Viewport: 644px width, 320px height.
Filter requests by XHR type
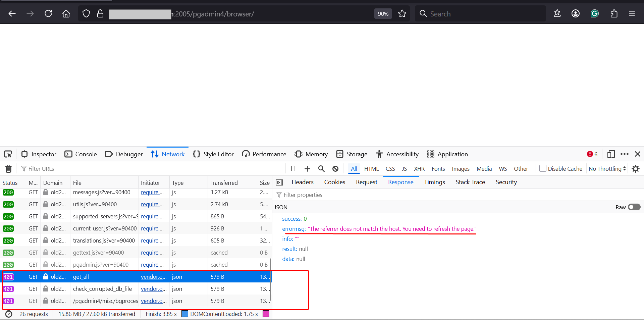click(419, 169)
